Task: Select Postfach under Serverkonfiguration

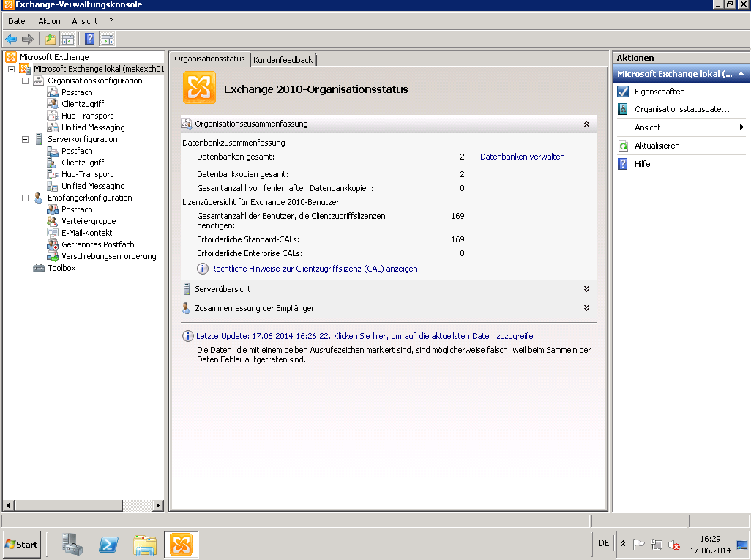Action: tap(77, 151)
